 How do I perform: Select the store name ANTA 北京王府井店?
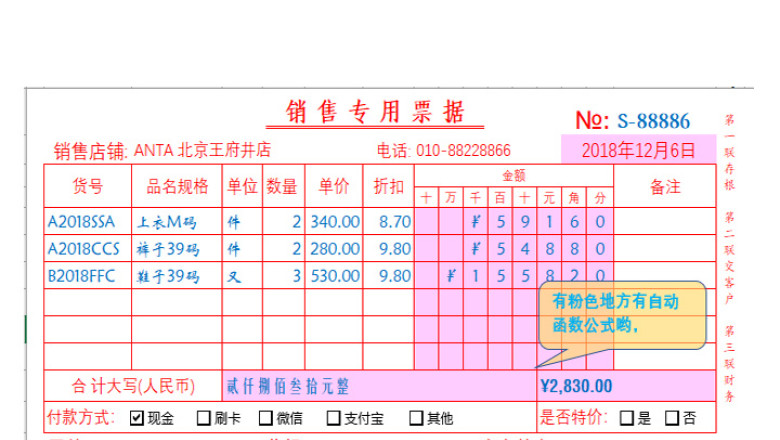202,150
